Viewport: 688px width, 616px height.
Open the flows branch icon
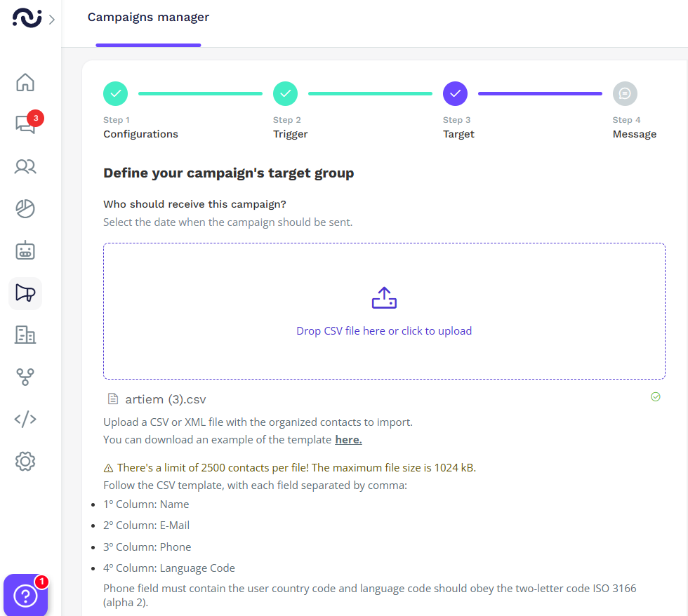[25, 377]
